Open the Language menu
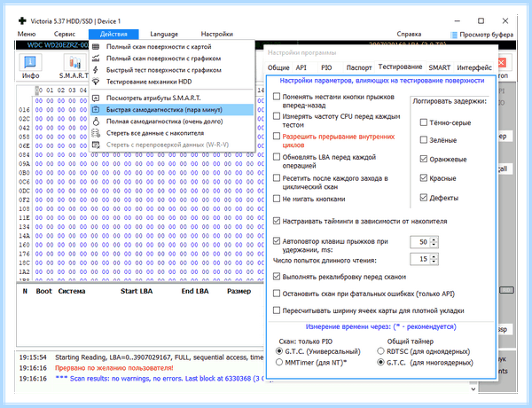 click(164, 35)
